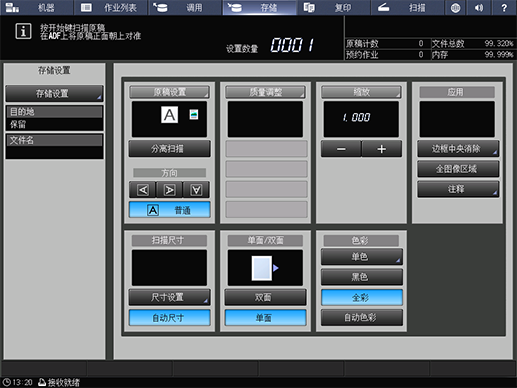The height and width of the screenshot is (388, 517).
Task: Click the 预约作业 reserved jobs value
Action: [421, 54]
